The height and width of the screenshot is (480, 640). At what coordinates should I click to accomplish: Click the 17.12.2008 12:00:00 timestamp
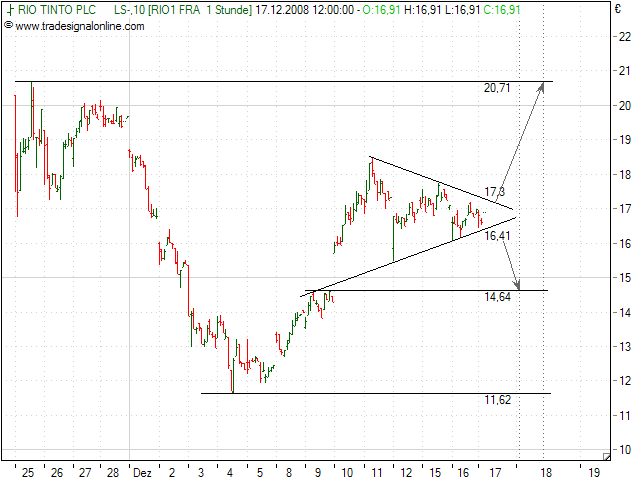(x=304, y=9)
